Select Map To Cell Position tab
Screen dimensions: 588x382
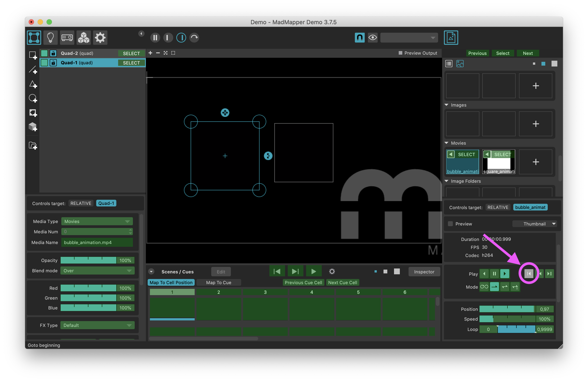pyautogui.click(x=171, y=282)
